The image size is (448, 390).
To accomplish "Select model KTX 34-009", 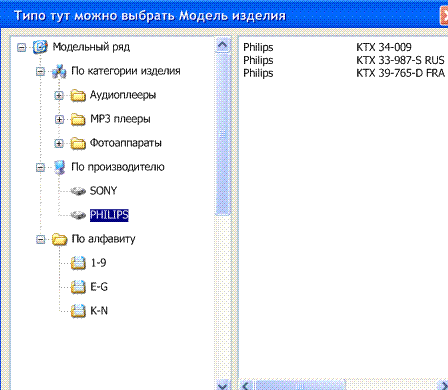I will tap(384, 47).
